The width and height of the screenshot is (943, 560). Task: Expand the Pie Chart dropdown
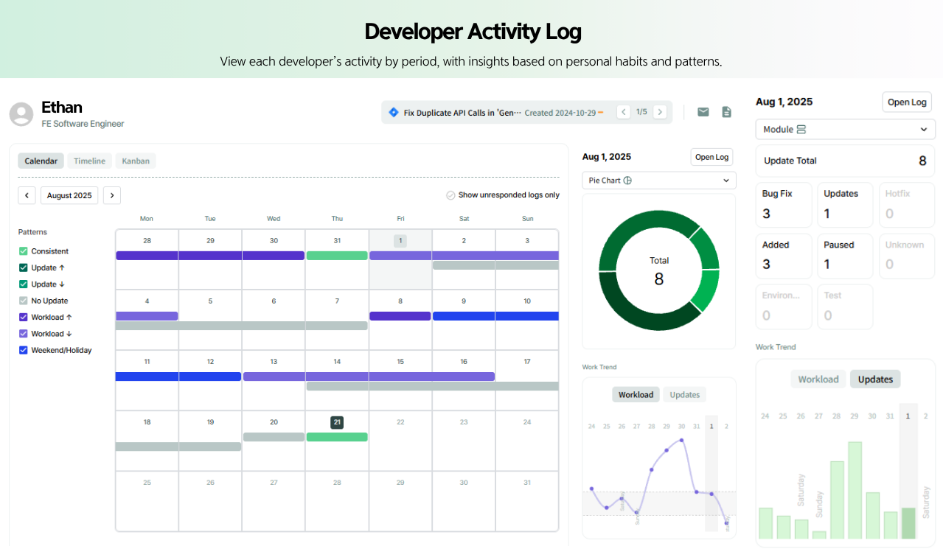click(659, 181)
